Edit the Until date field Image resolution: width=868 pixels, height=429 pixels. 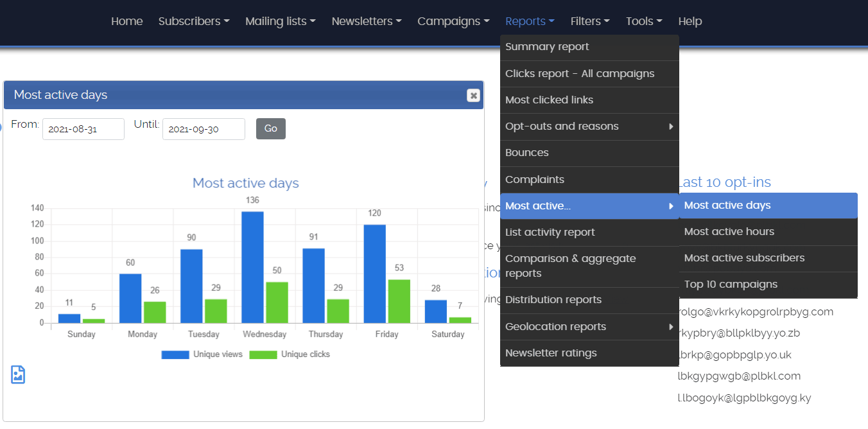(x=204, y=129)
